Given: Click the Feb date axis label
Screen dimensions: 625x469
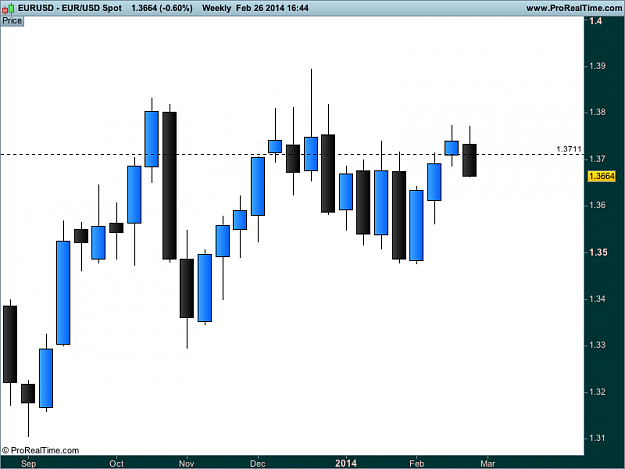Looking at the screenshot, I should 417,463.
